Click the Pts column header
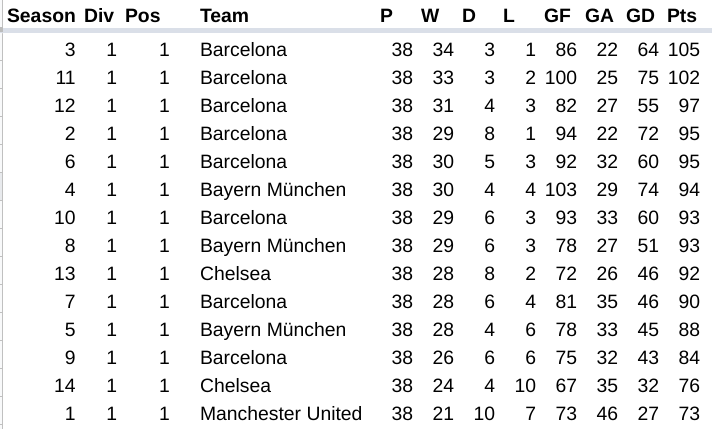The image size is (712, 429). tap(681, 16)
